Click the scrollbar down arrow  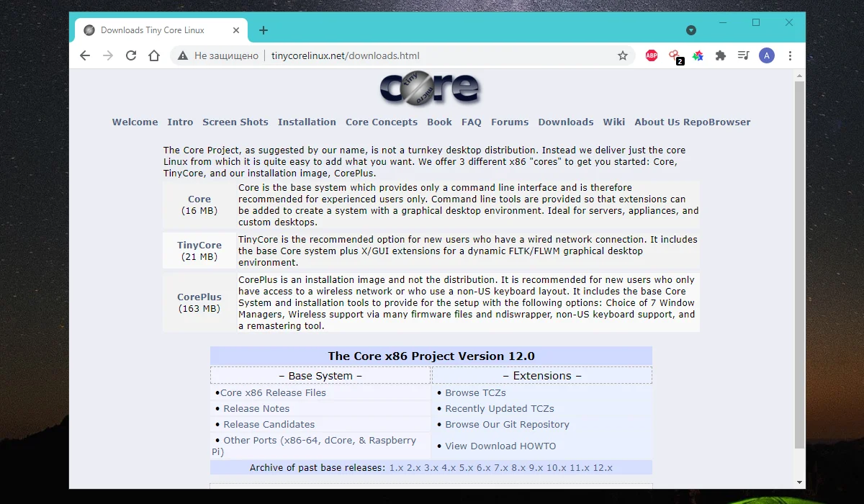(799, 482)
